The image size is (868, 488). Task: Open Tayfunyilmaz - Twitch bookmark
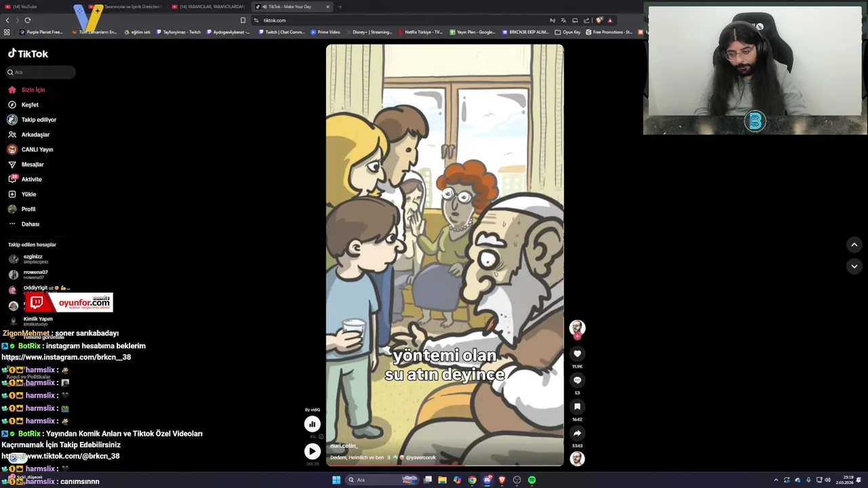coord(178,32)
